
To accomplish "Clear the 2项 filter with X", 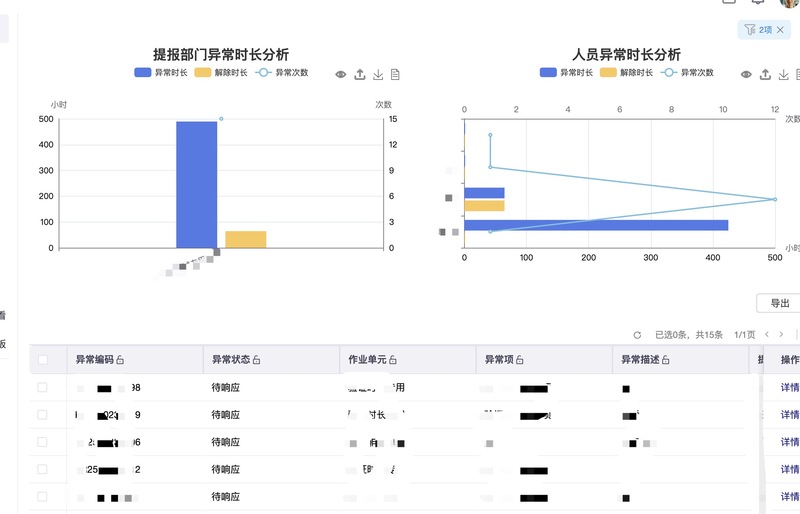I will pos(780,30).
